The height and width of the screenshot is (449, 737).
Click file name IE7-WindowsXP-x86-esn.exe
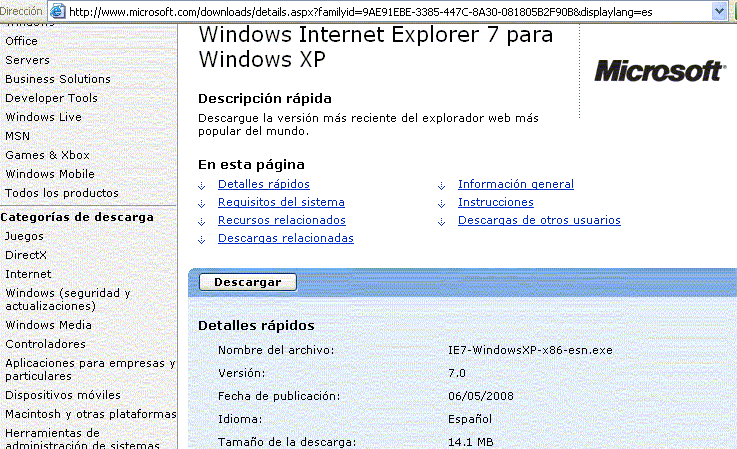click(530, 350)
